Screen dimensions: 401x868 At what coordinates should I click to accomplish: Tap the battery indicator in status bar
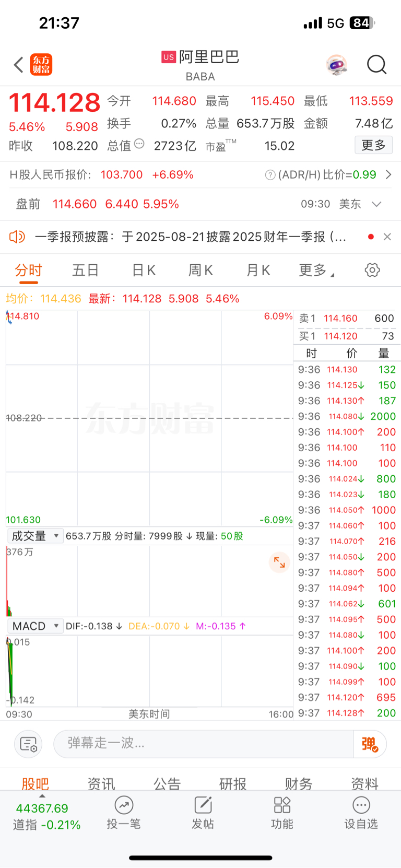coord(362,23)
